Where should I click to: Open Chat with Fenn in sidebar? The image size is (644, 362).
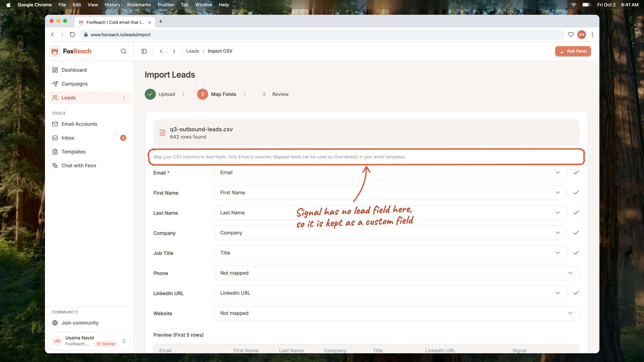[89, 165]
